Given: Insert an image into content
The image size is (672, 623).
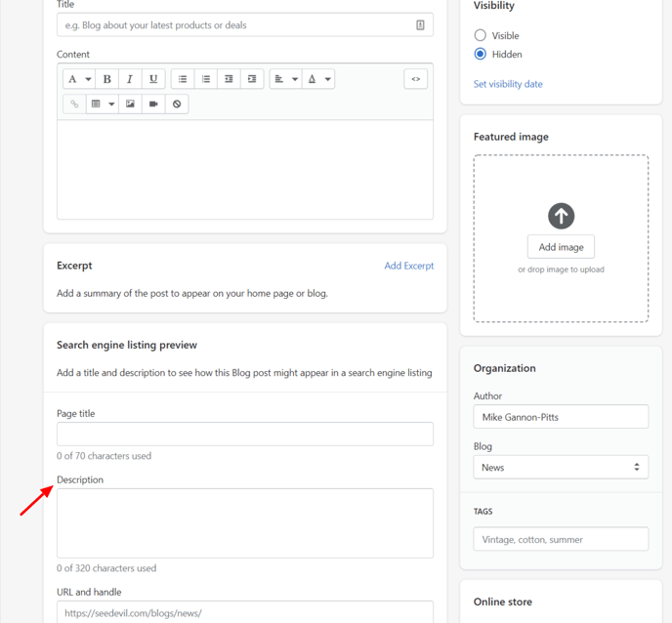Looking at the screenshot, I should (130, 104).
